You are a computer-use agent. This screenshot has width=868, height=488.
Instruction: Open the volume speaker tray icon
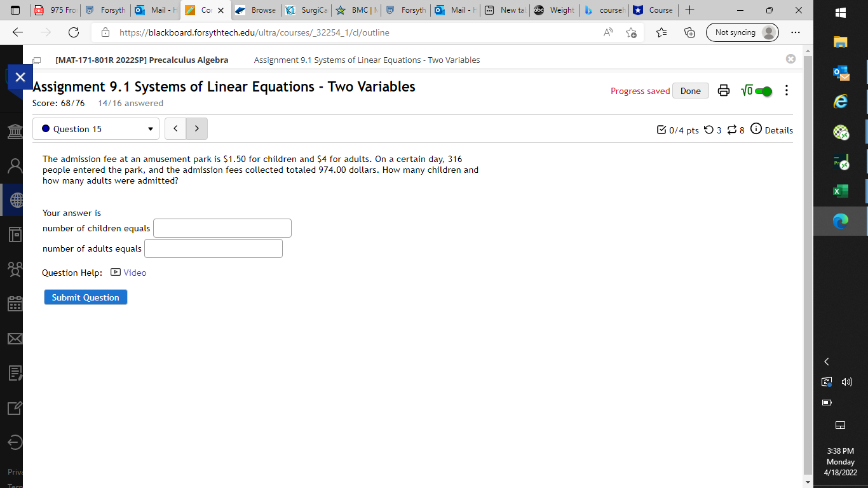846,382
